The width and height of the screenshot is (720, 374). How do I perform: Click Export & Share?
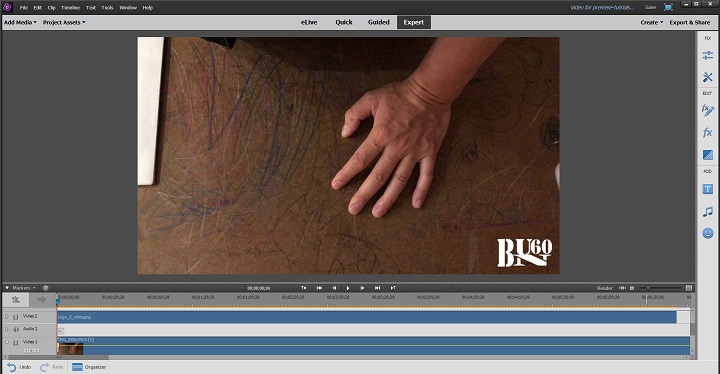(x=690, y=22)
